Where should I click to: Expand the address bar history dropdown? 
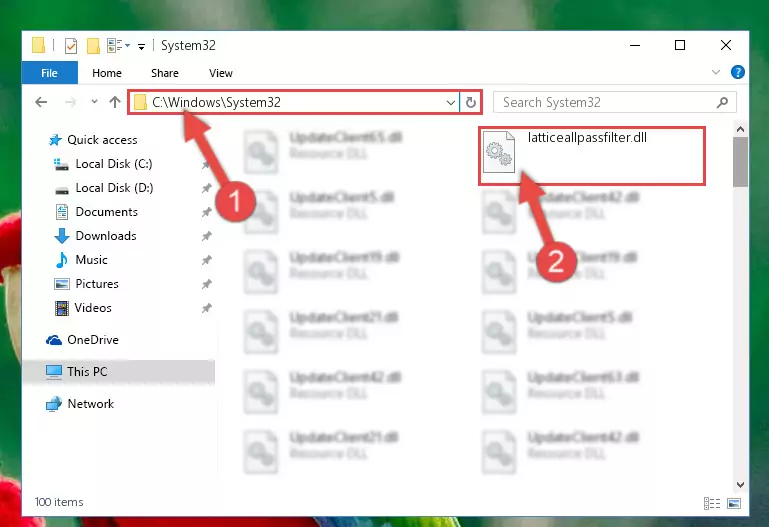pyautogui.click(x=450, y=102)
